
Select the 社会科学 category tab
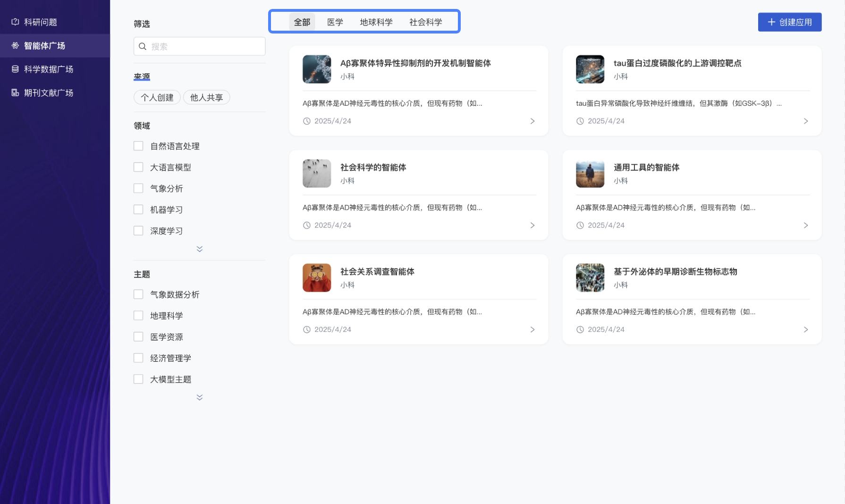pos(425,22)
